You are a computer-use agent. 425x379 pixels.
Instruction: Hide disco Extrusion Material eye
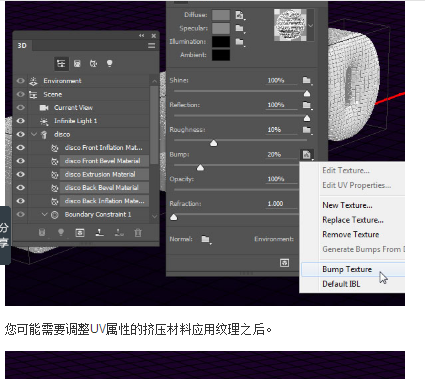point(21,174)
